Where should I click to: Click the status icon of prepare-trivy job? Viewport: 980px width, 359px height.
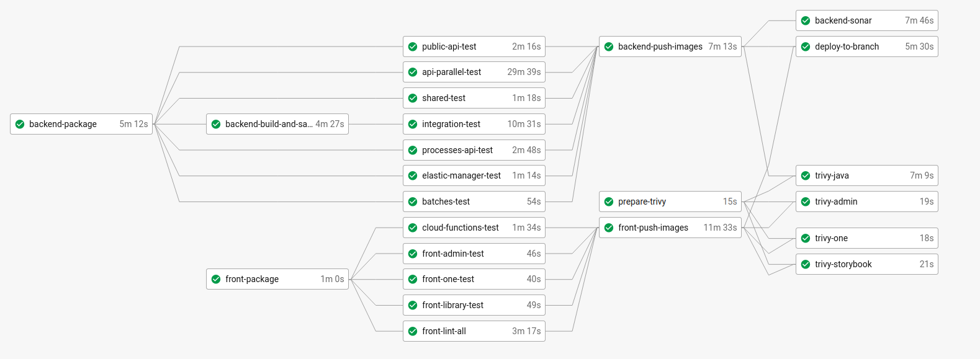[609, 202]
